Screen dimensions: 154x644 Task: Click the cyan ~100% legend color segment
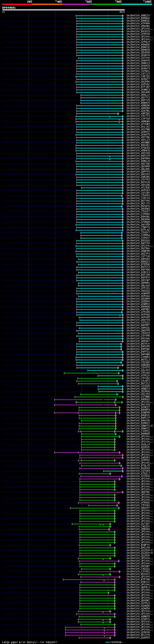tap(136, 4)
